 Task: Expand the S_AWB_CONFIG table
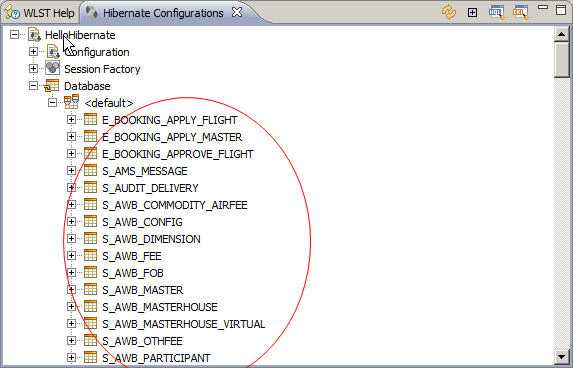[71, 221]
